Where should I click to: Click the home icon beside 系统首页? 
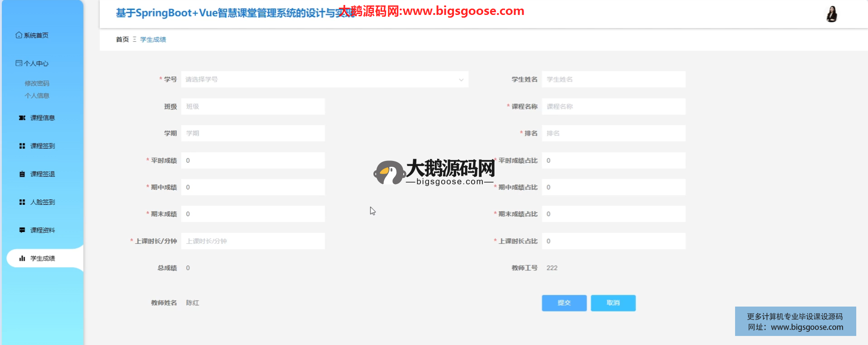[19, 35]
